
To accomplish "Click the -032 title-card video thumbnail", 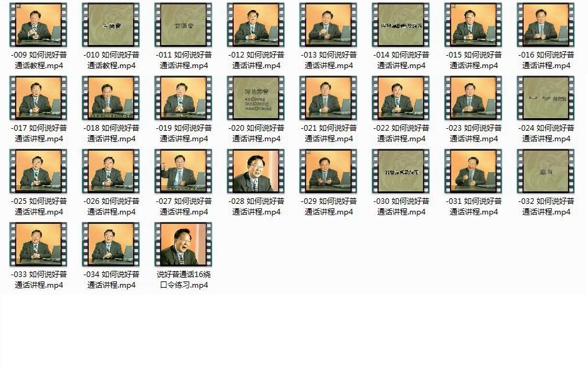I will 546,171.
